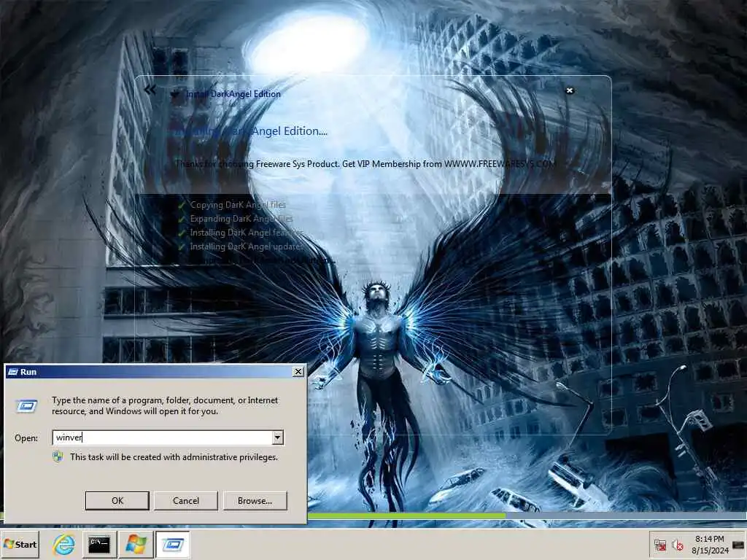
Task: Click administrative privileges notice text
Action: (174, 457)
